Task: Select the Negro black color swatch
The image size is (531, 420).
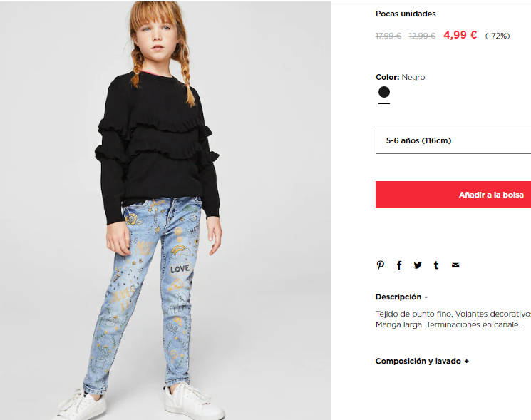Action: point(384,92)
